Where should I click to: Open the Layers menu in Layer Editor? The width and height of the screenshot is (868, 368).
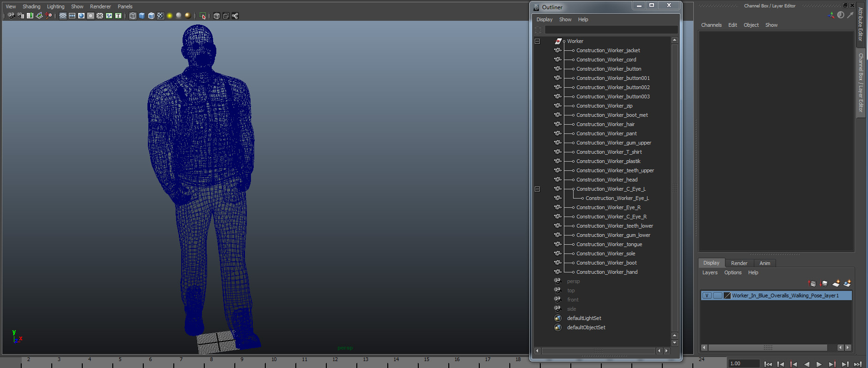pyautogui.click(x=710, y=272)
